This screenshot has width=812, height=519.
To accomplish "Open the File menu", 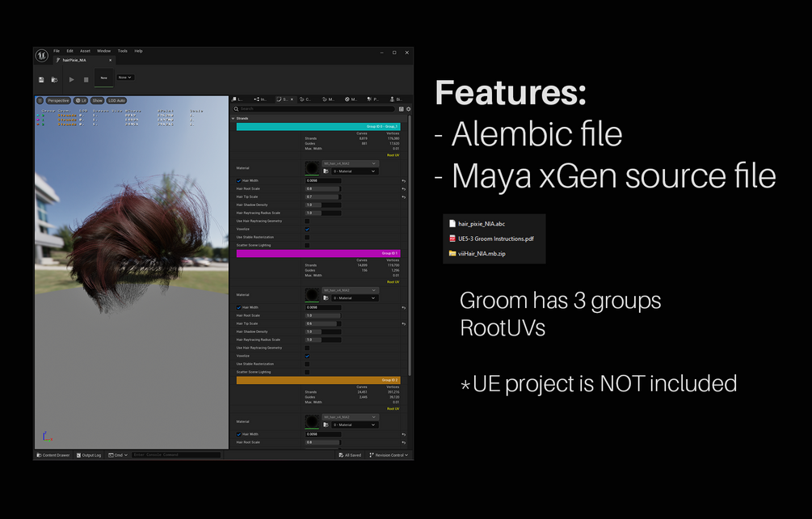I will click(57, 51).
